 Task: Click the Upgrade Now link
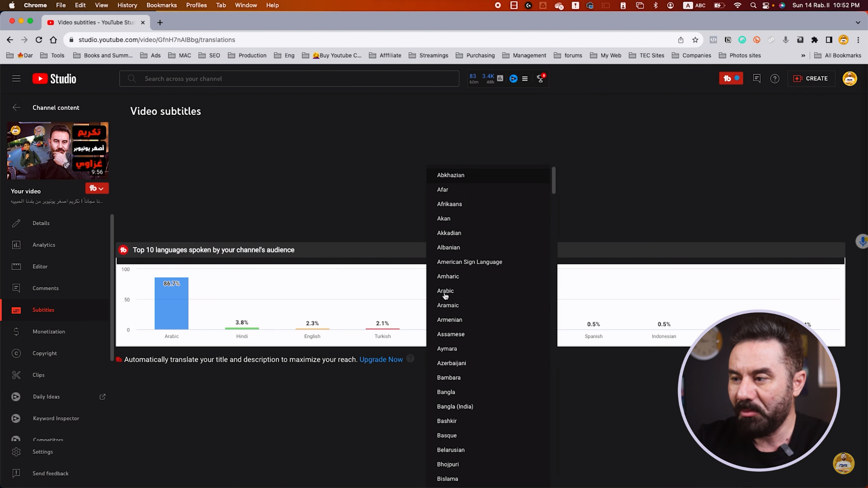pyautogui.click(x=381, y=360)
